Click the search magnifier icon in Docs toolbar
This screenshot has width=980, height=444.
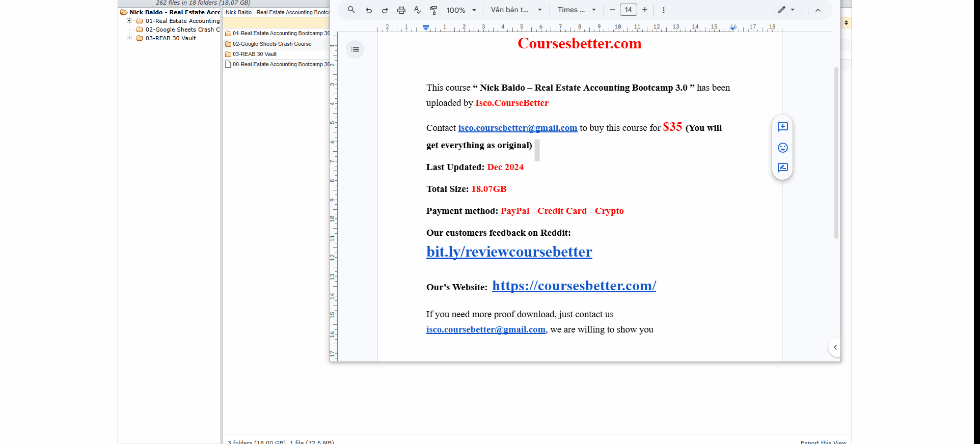coord(351,10)
